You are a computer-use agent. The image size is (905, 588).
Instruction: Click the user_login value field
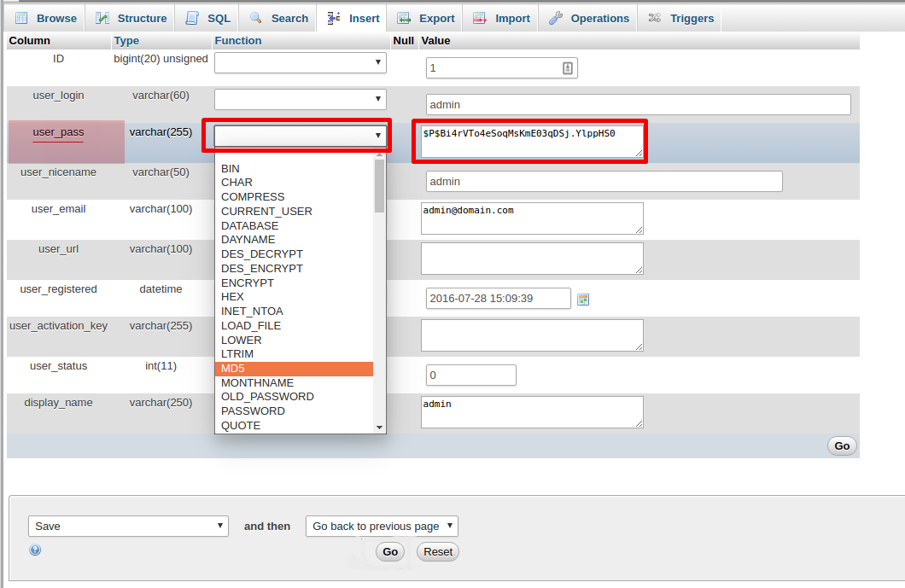639,104
